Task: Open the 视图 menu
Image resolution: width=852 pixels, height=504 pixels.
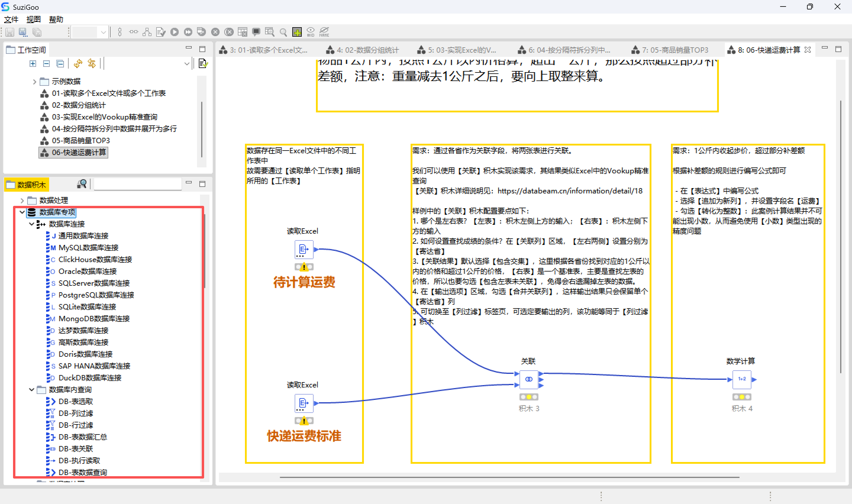Action: click(34, 19)
